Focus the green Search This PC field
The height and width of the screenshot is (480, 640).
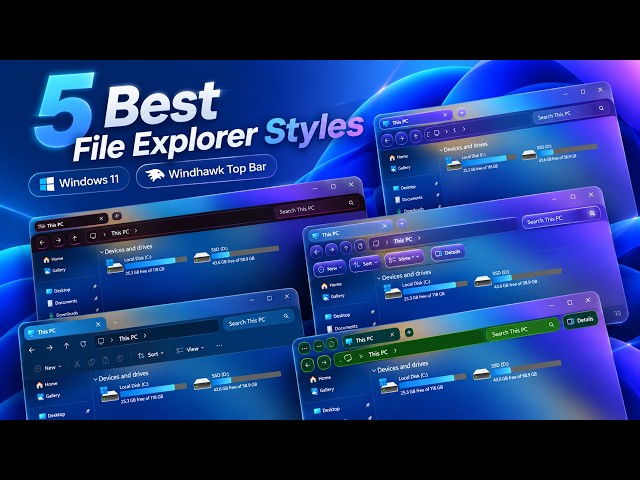(x=522, y=331)
